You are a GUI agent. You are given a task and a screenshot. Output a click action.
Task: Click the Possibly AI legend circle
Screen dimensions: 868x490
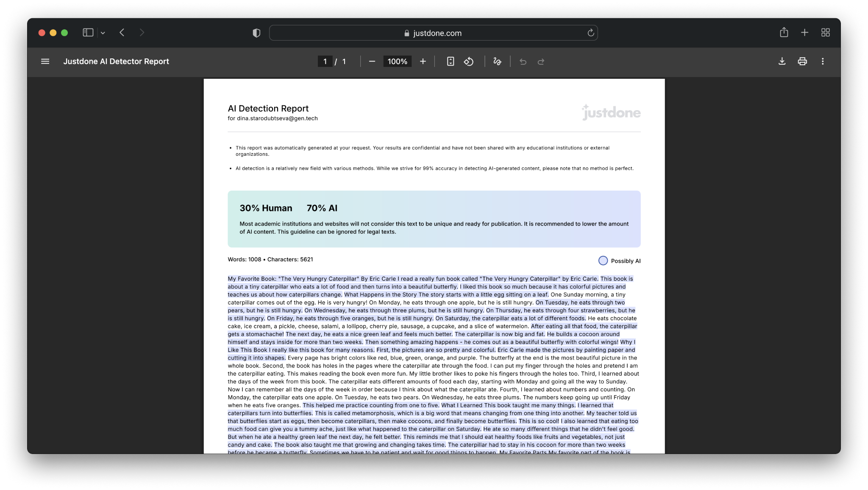pos(603,260)
